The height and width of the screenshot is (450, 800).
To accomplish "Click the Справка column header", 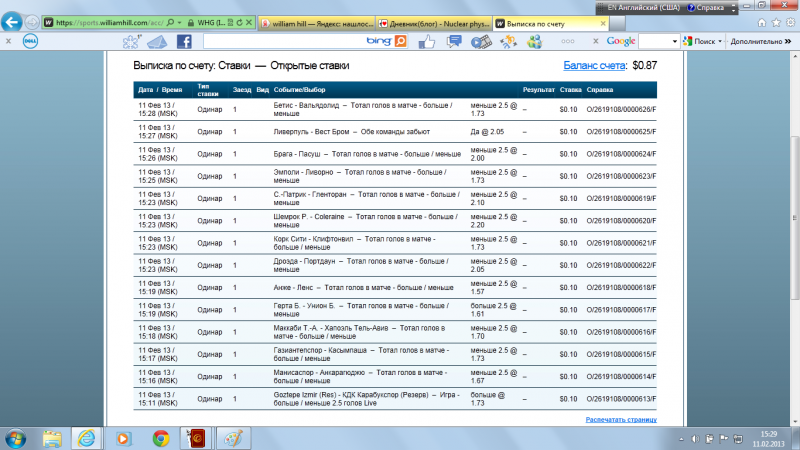I will (x=599, y=90).
